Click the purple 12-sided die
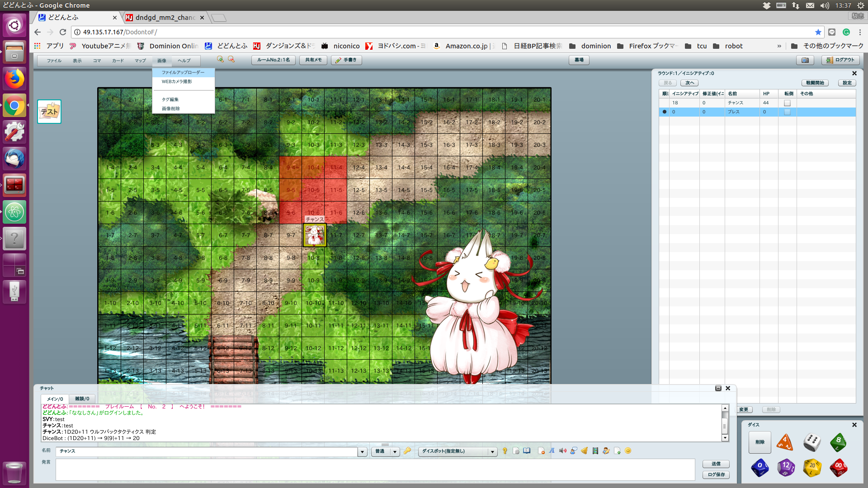This screenshot has width=868, height=488. (786, 468)
